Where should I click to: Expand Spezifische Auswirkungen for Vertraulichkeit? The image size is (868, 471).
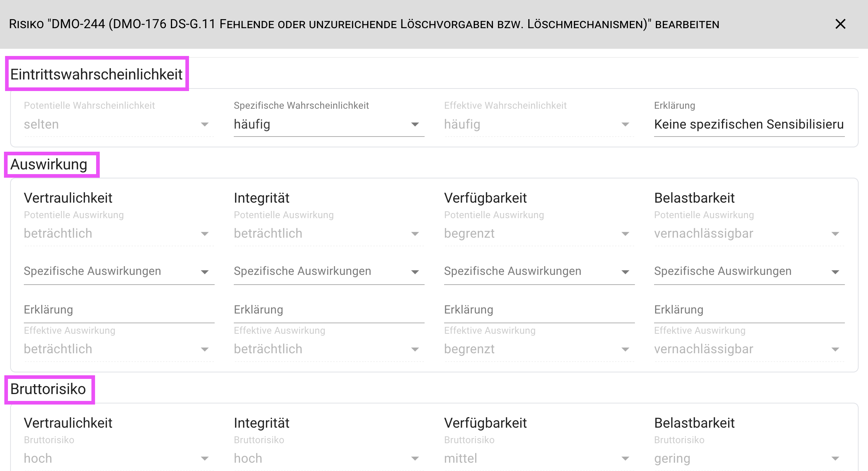pyautogui.click(x=119, y=272)
